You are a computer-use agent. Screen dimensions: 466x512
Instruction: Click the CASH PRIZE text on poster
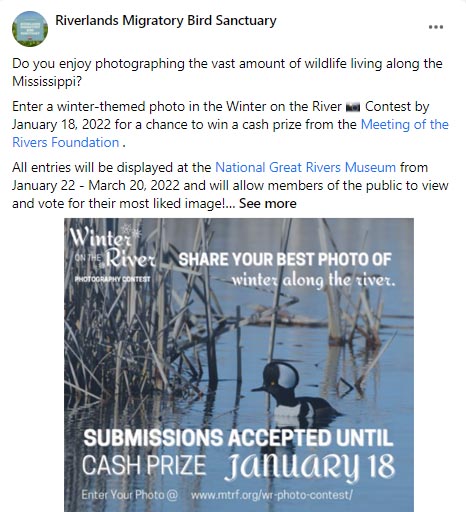pos(144,465)
